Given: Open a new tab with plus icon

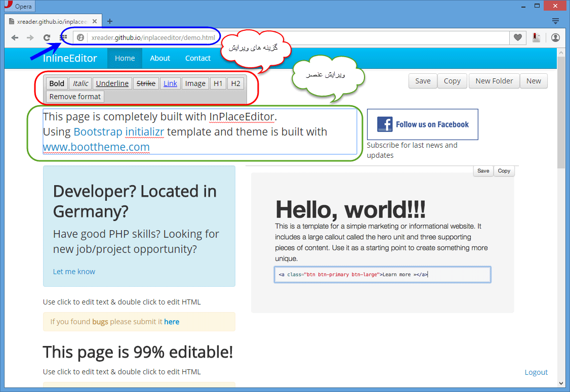Looking at the screenshot, I should click(110, 21).
